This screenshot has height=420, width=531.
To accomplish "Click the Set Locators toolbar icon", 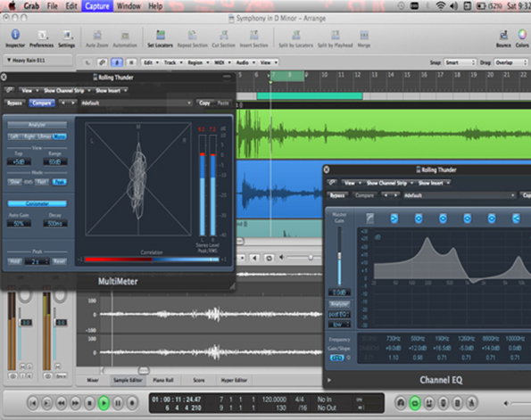I will [160, 35].
